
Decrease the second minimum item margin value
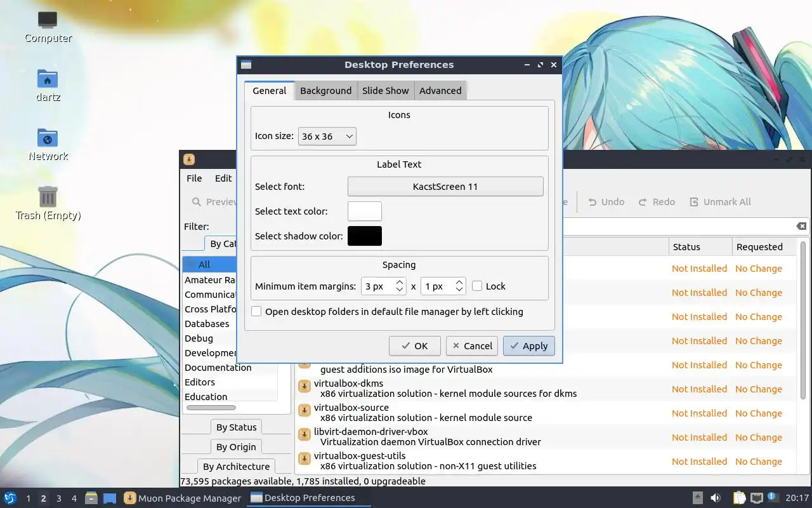[460, 290]
